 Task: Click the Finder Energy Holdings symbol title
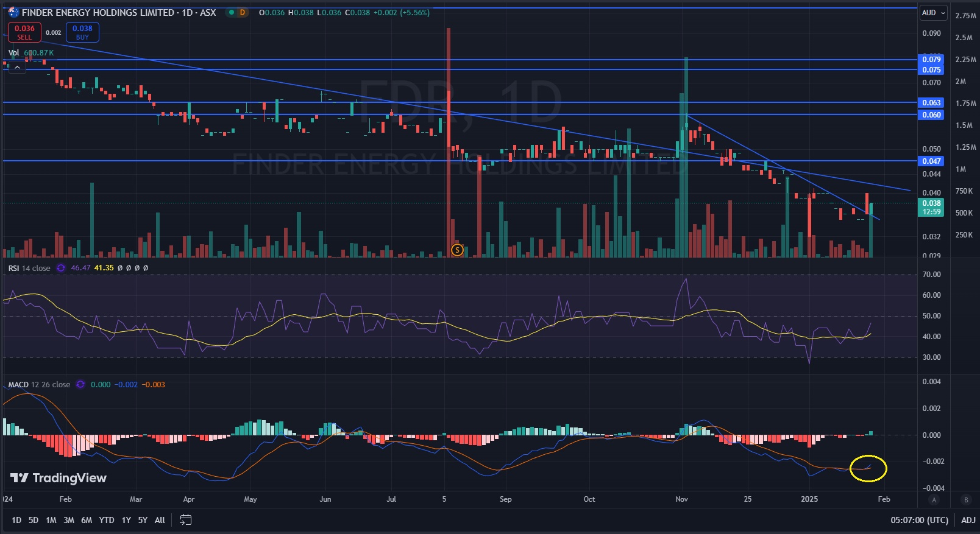pyautogui.click(x=119, y=12)
